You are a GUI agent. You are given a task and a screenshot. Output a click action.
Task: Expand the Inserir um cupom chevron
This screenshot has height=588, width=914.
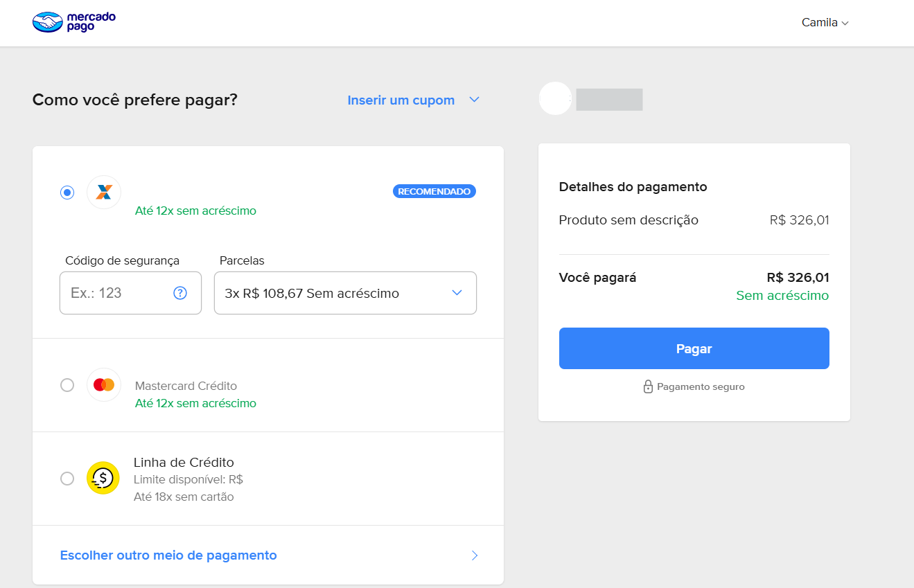point(474,100)
